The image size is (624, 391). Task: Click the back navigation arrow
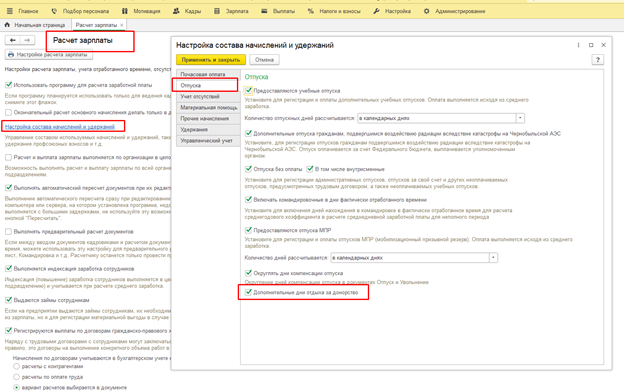click(x=13, y=40)
